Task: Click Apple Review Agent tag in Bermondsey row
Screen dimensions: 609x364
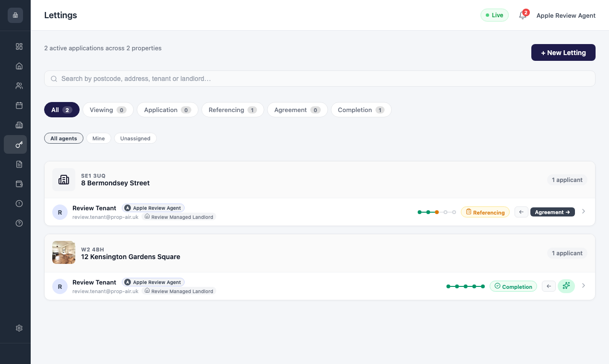Action: point(153,208)
